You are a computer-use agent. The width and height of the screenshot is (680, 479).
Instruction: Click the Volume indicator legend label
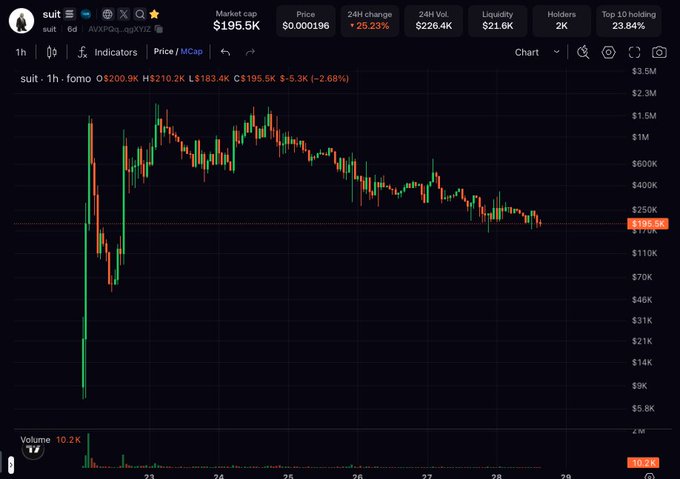coord(35,440)
